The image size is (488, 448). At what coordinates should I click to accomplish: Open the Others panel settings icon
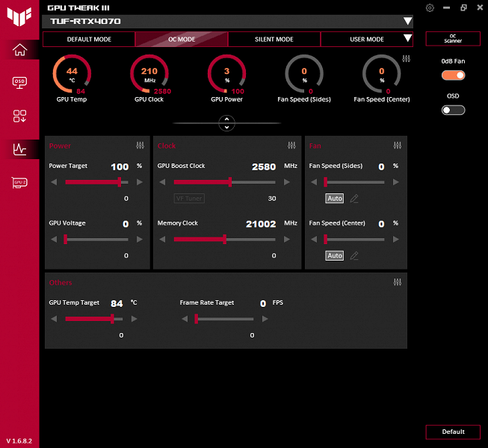[398, 282]
